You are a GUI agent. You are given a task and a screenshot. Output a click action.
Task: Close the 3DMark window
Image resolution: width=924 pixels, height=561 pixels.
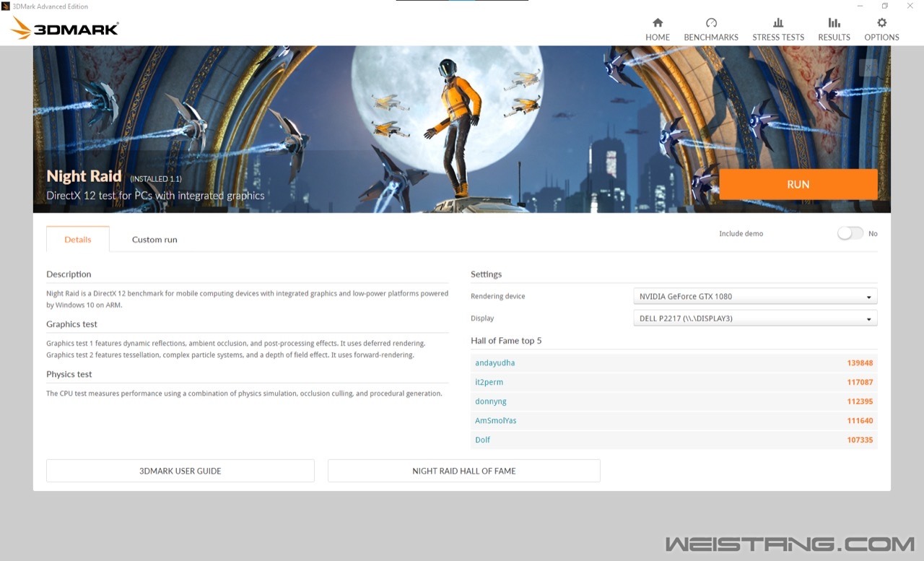tap(910, 6)
